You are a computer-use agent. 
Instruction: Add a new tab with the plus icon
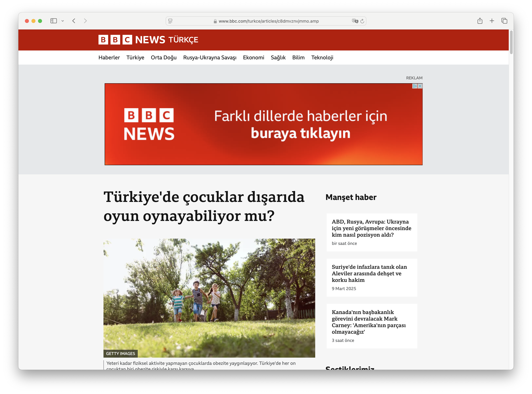click(x=492, y=21)
